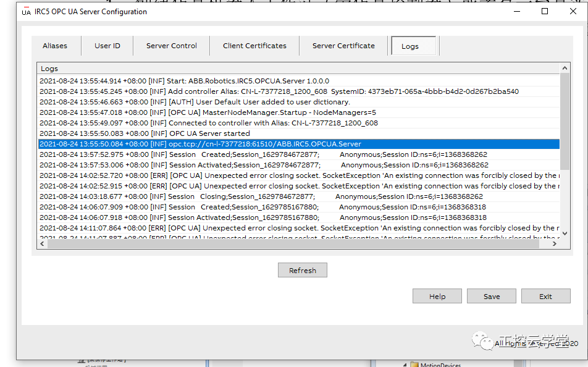Image resolution: width=588 pixels, height=367 pixels.
Task: Open the Aliases tab
Action: click(55, 46)
